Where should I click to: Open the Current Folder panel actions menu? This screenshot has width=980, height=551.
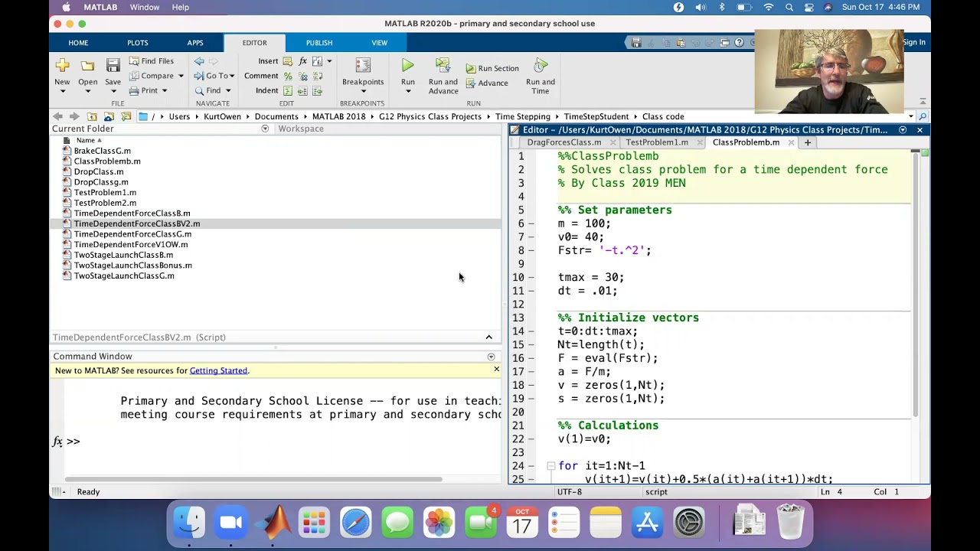tap(265, 129)
